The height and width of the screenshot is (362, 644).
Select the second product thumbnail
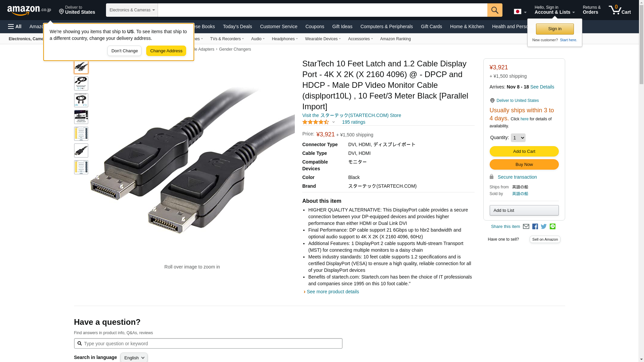81,83
